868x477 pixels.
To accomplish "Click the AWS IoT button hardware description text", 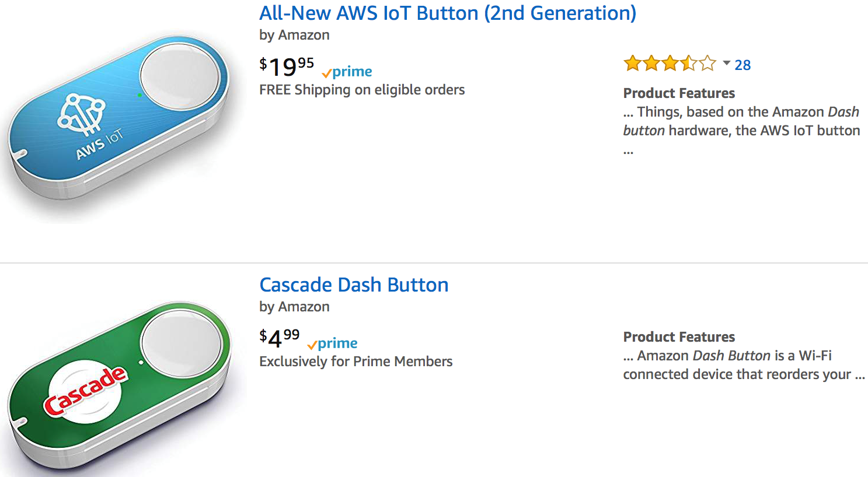I will 741,121.
